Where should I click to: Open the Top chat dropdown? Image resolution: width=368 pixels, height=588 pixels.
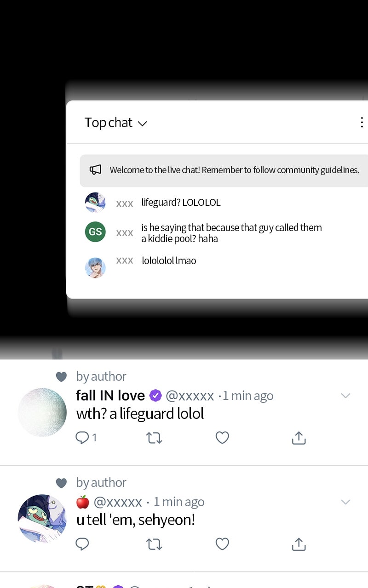115,123
